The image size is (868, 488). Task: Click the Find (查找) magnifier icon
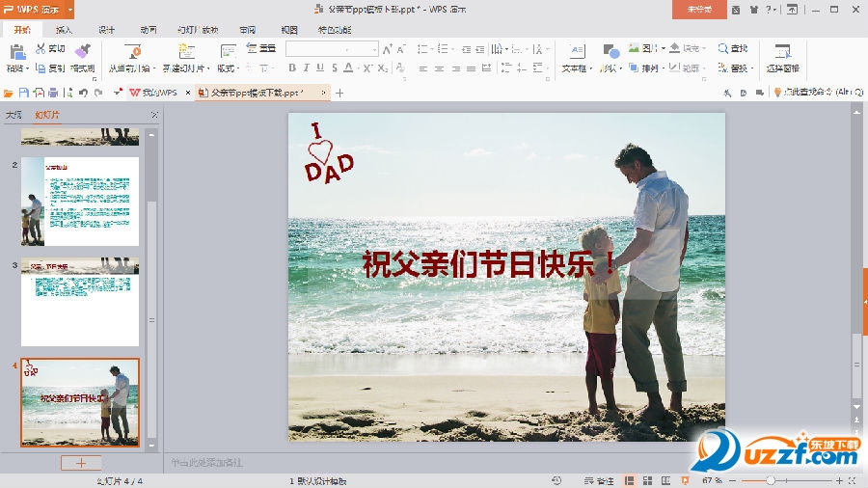click(x=723, y=48)
